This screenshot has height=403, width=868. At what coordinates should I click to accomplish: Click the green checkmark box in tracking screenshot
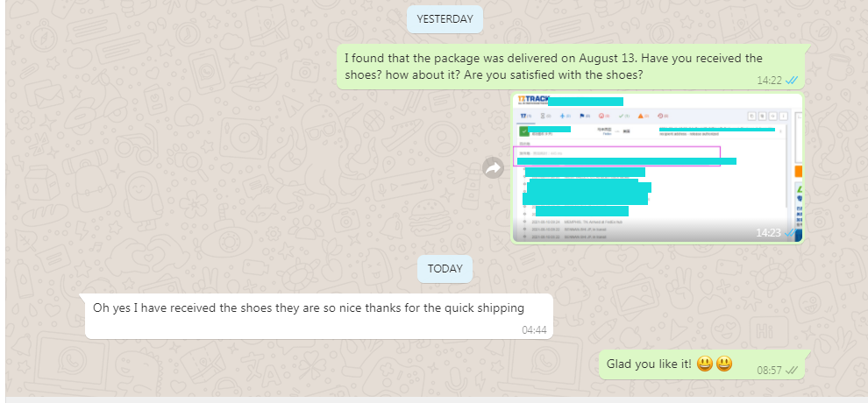click(x=523, y=131)
